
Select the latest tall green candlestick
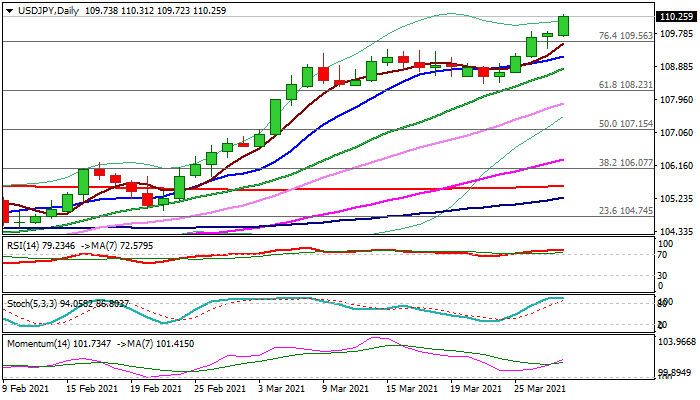click(x=563, y=26)
